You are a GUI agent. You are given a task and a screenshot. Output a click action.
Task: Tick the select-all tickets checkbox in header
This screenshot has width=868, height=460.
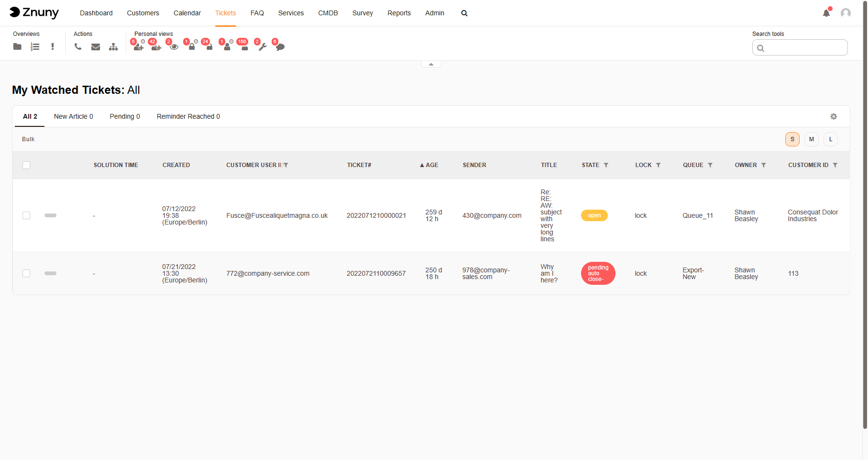[x=26, y=165]
